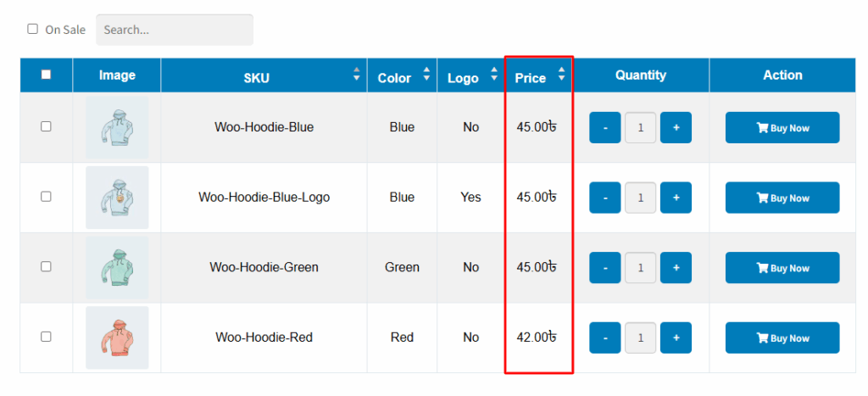Viewport: 868px width, 396px height.
Task: Click quantity field for Woo-Hoodie-Green
Action: point(641,267)
